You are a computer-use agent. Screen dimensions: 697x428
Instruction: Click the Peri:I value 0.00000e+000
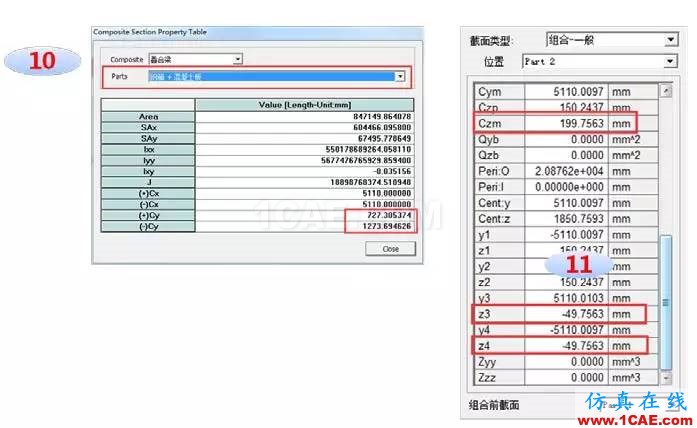[x=569, y=187]
